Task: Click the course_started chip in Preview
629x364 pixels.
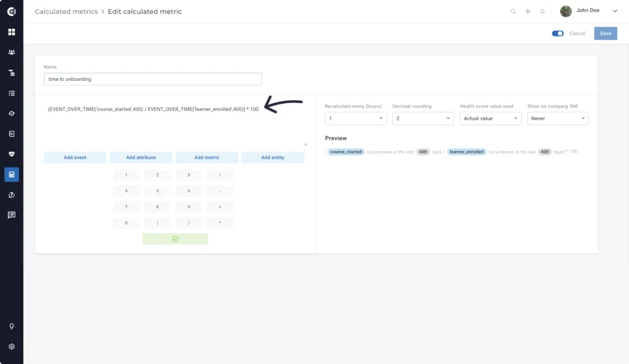Action: [x=346, y=152]
